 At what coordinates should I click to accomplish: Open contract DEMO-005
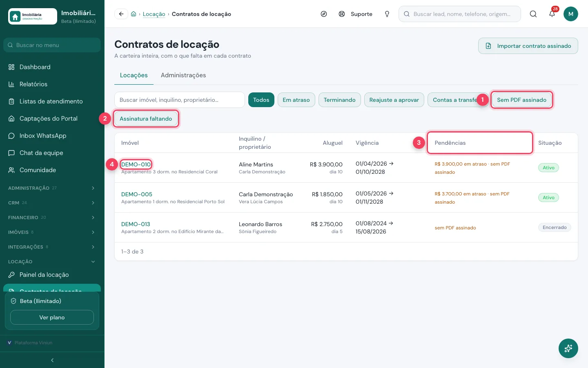137,194
